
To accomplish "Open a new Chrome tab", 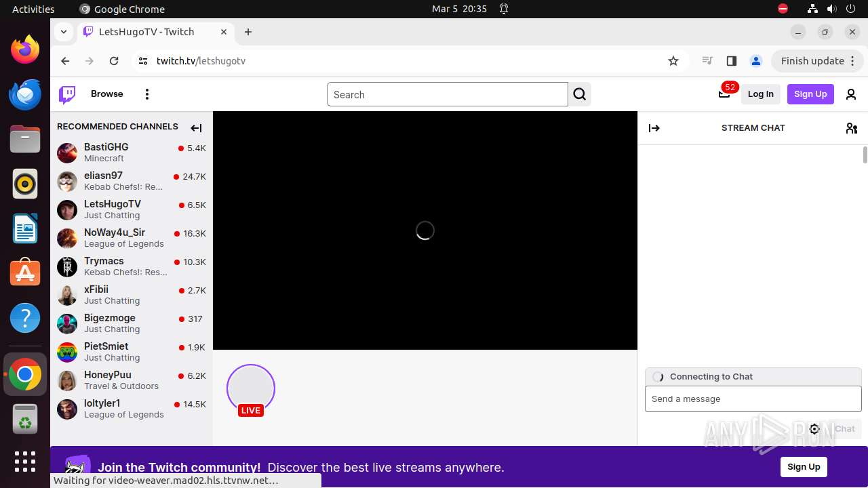I will (248, 32).
